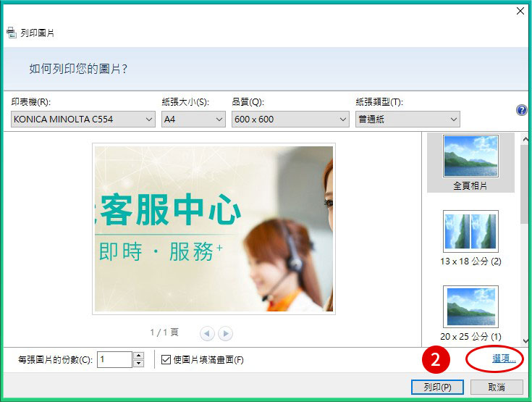Click the blue help question mark icon
Image resolution: width=532 pixels, height=402 pixels.
point(521,110)
